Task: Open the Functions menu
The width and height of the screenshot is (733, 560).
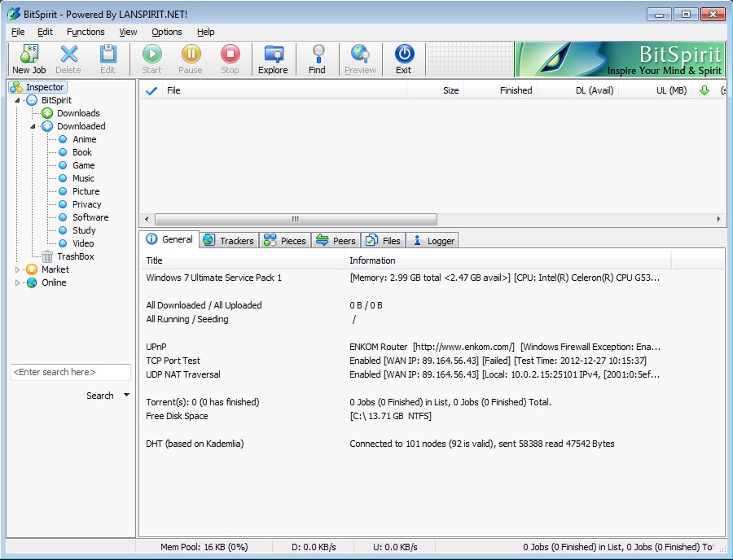Action: 86,32
